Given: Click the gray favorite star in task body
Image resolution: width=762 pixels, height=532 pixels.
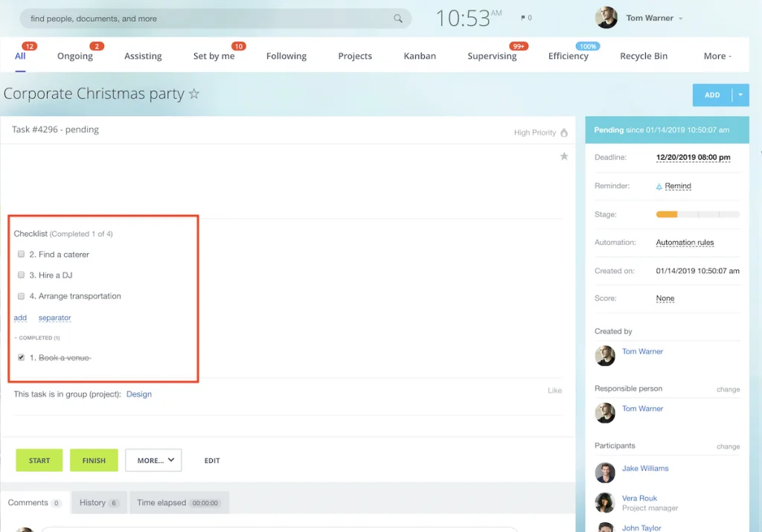Looking at the screenshot, I should (564, 156).
